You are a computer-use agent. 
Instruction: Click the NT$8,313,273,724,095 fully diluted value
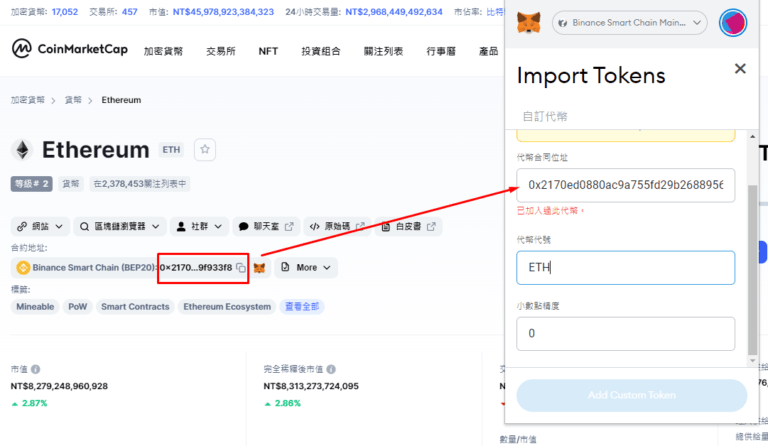coord(311,386)
